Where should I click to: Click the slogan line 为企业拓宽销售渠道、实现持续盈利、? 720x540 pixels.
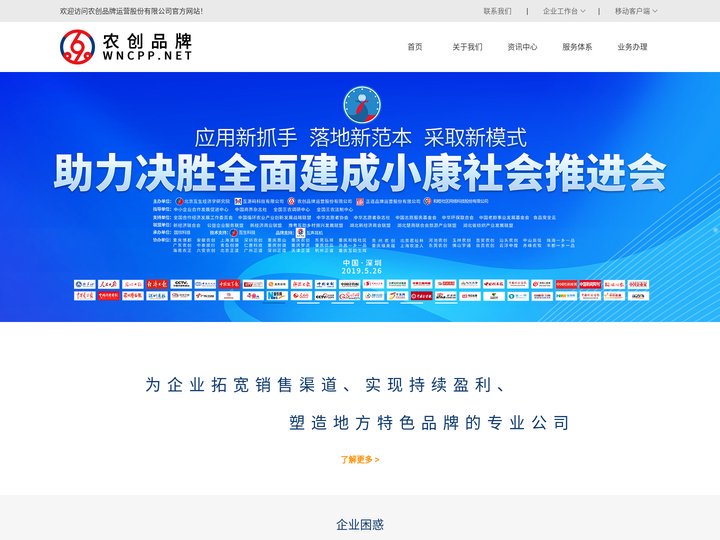pos(325,385)
